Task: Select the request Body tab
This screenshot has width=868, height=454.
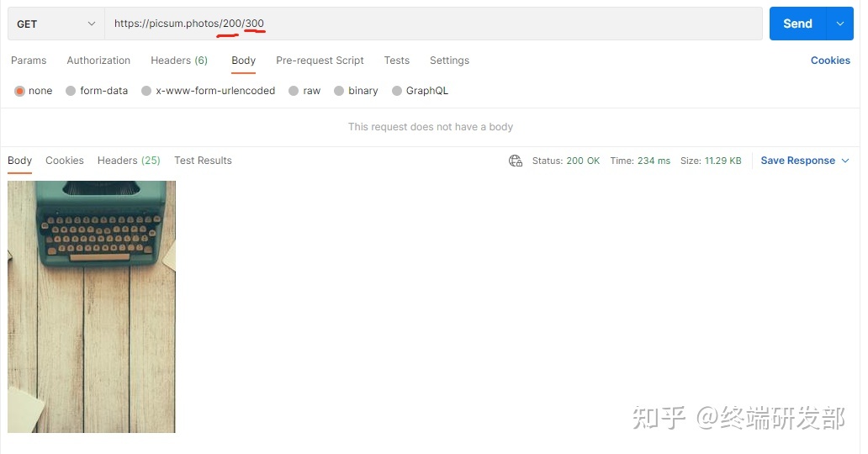Action: [x=244, y=61]
